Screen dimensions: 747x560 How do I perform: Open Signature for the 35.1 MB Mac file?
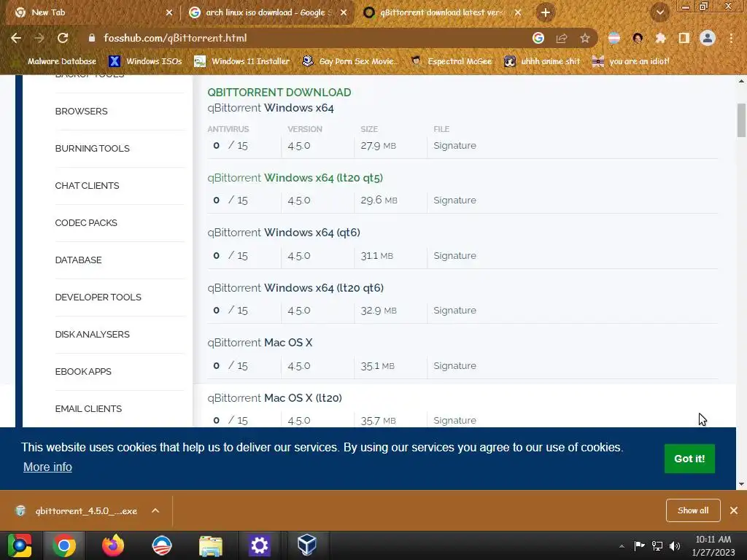tap(454, 366)
